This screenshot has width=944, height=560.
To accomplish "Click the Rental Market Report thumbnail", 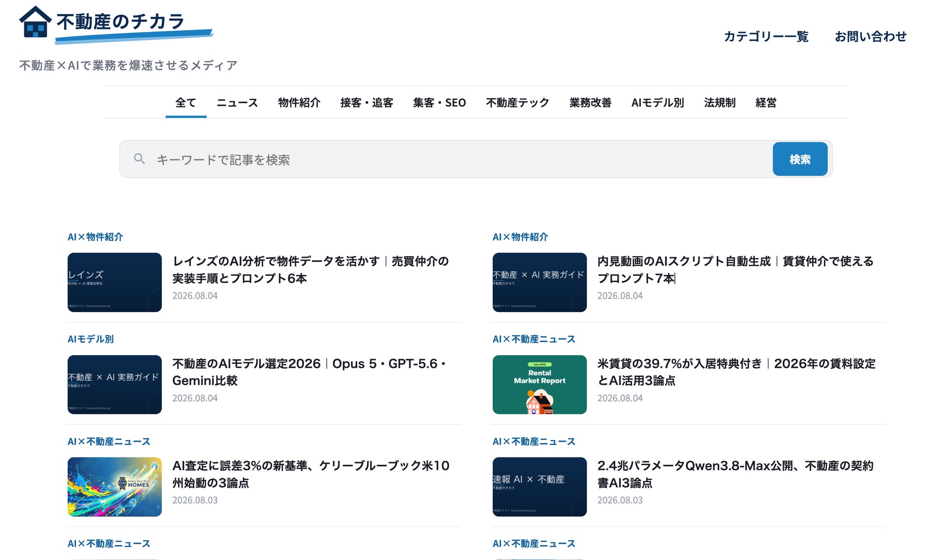I will pyautogui.click(x=540, y=384).
